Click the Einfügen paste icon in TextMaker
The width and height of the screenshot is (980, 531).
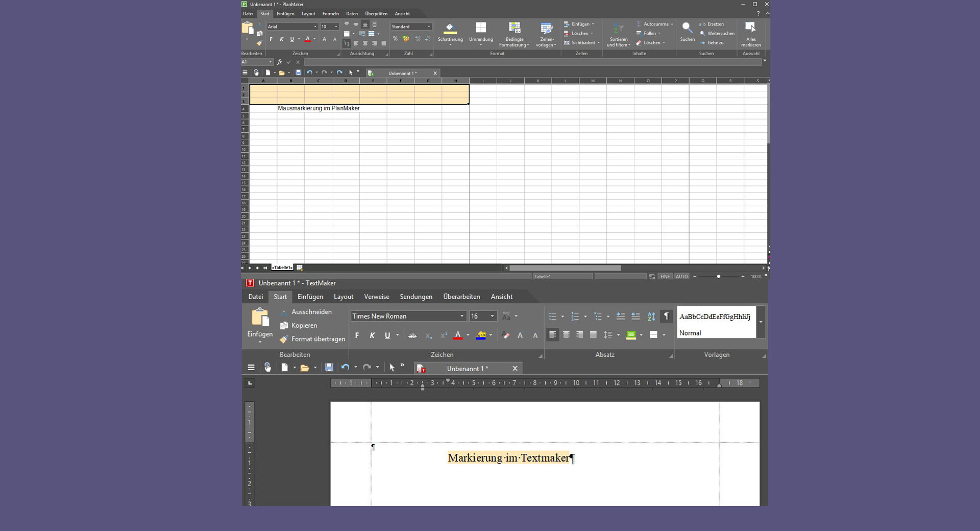tap(260, 317)
